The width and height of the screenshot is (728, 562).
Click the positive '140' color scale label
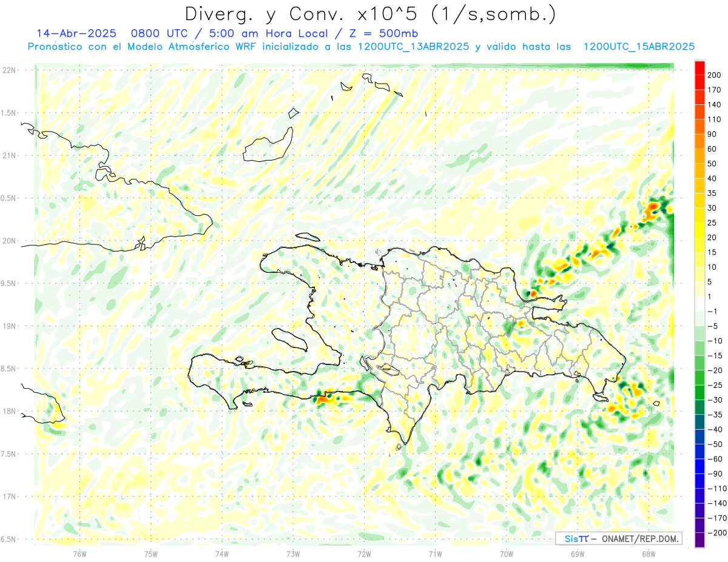tap(714, 105)
